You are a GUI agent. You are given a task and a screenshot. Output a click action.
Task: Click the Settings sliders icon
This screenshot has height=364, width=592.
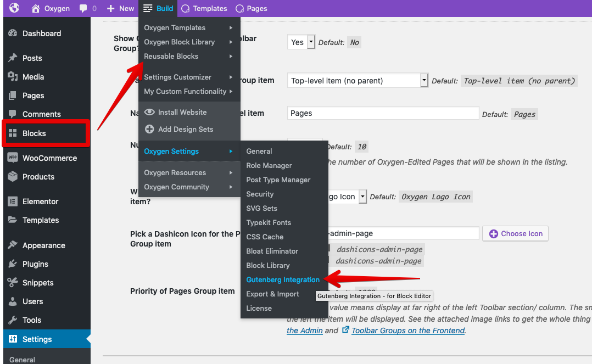(x=13, y=339)
